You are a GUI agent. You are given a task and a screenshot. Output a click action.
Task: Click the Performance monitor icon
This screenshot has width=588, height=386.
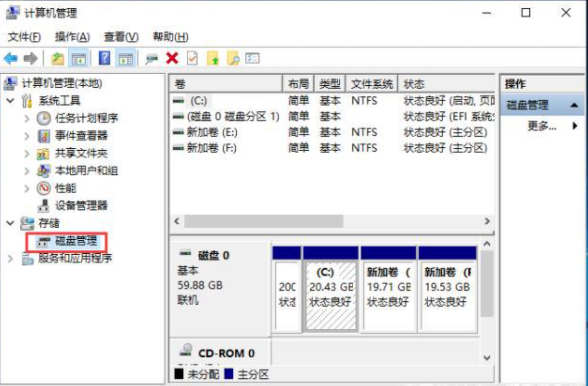click(x=44, y=188)
